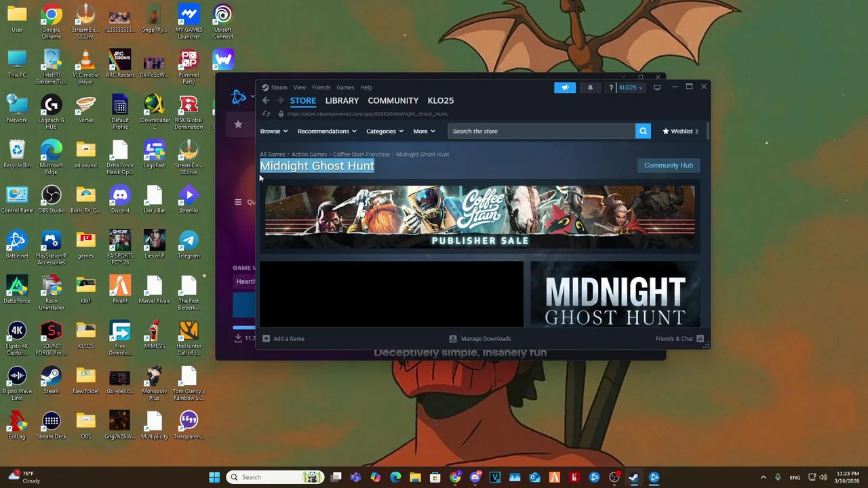This screenshot has height=488, width=868.
Task: Click the Steam store page URL text
Action: (x=368, y=114)
